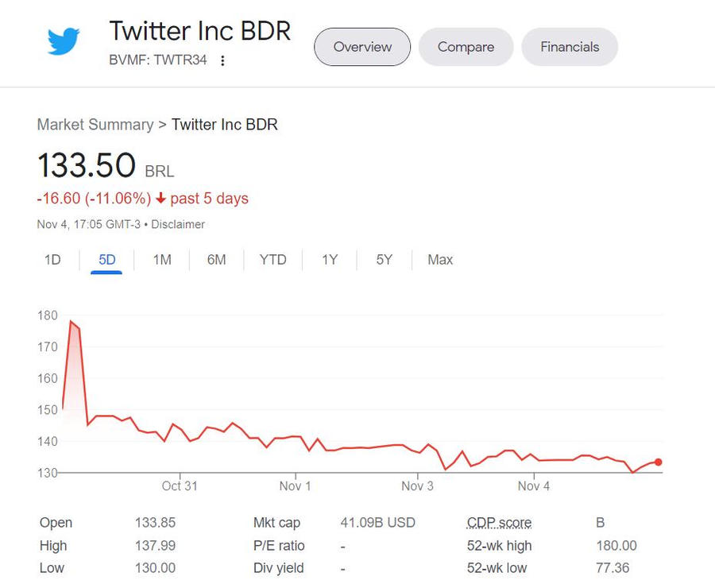Open the three-dot options menu beside TWTR34
The image size is (715, 588).
coord(222,61)
